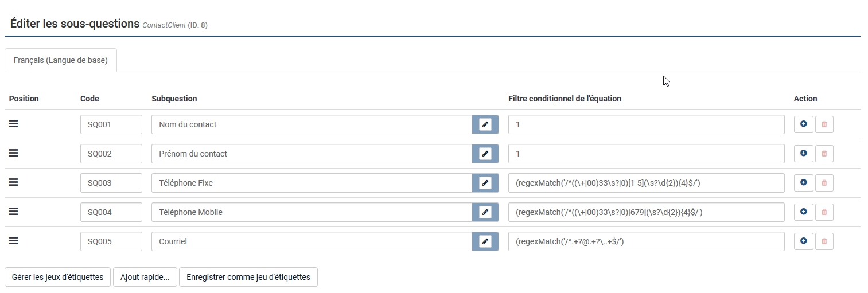Open editor pencil for Téléphone Fixe
Viewport: 868px width, 293px height.
coord(485,183)
